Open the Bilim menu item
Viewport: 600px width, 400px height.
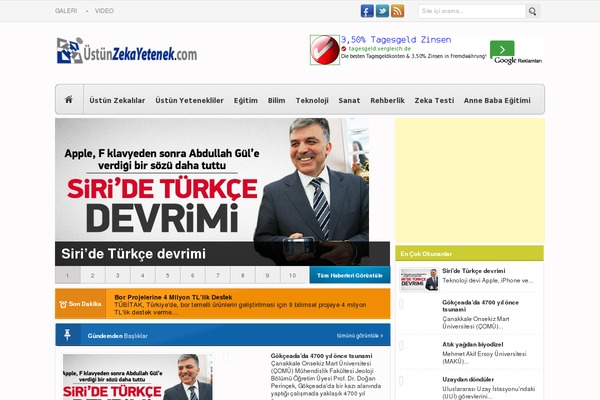click(276, 100)
